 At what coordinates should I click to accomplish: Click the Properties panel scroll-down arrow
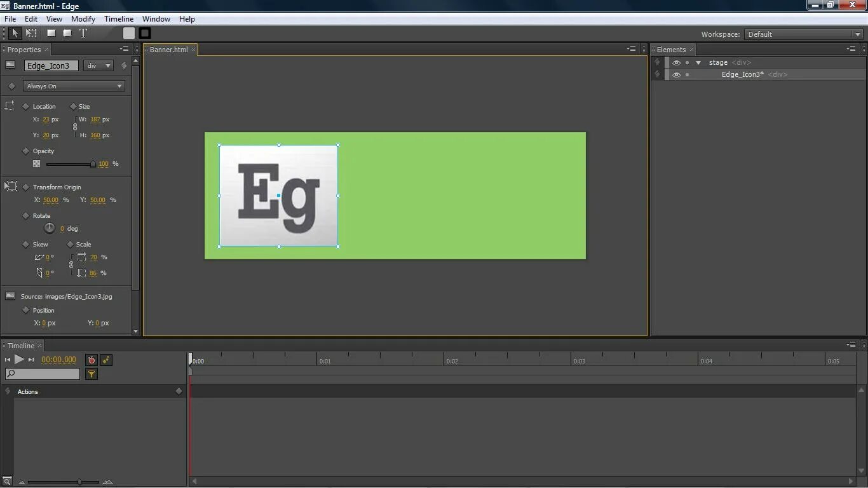135,331
